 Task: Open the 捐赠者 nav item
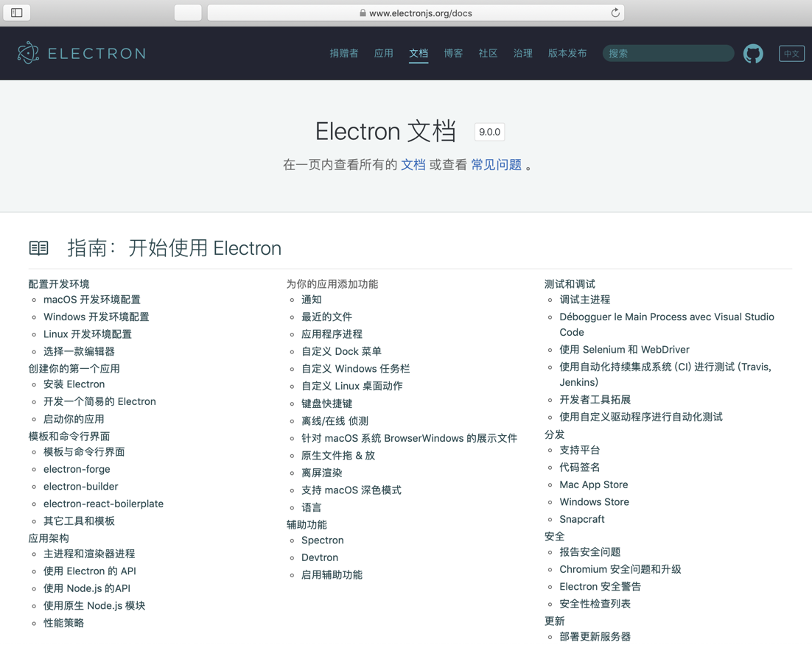(x=344, y=53)
